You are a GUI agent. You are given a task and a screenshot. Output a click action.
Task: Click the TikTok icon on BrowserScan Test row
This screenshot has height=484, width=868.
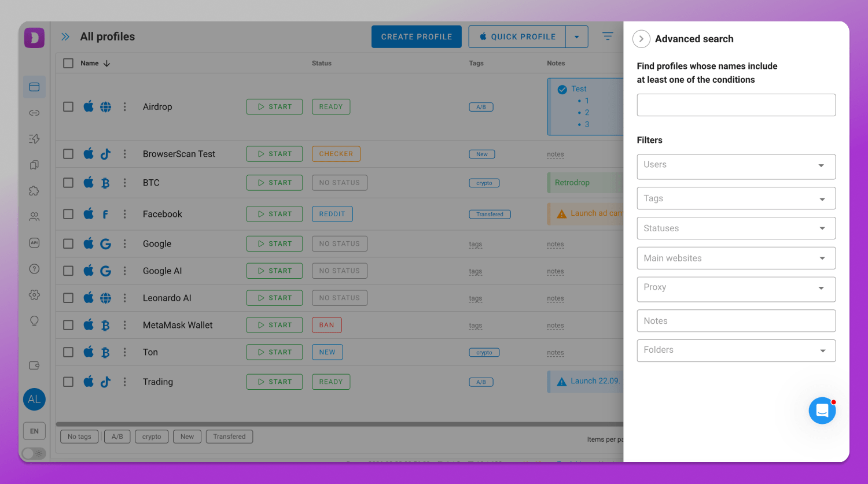tap(105, 154)
